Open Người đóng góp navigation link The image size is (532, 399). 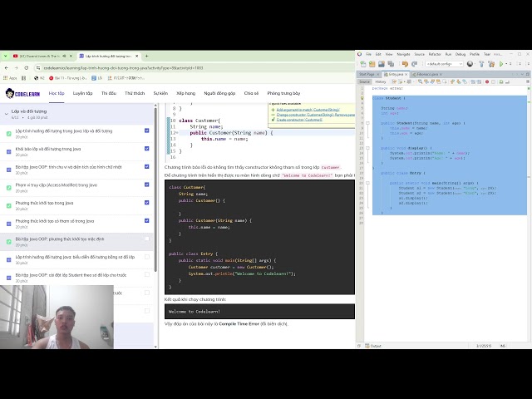(x=219, y=93)
